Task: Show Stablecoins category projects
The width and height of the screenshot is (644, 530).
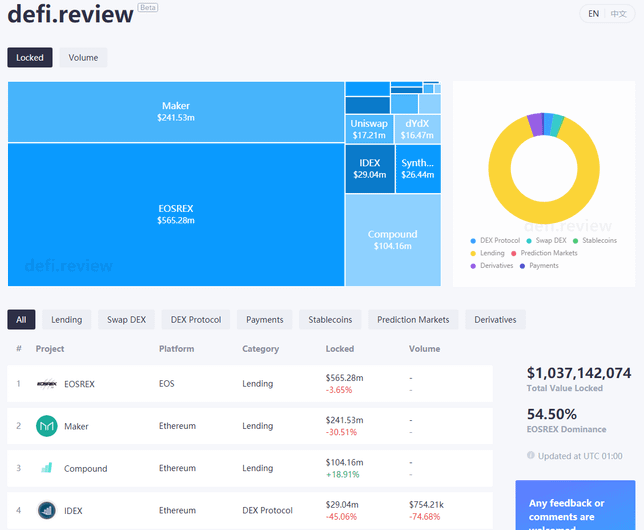Action: click(330, 320)
